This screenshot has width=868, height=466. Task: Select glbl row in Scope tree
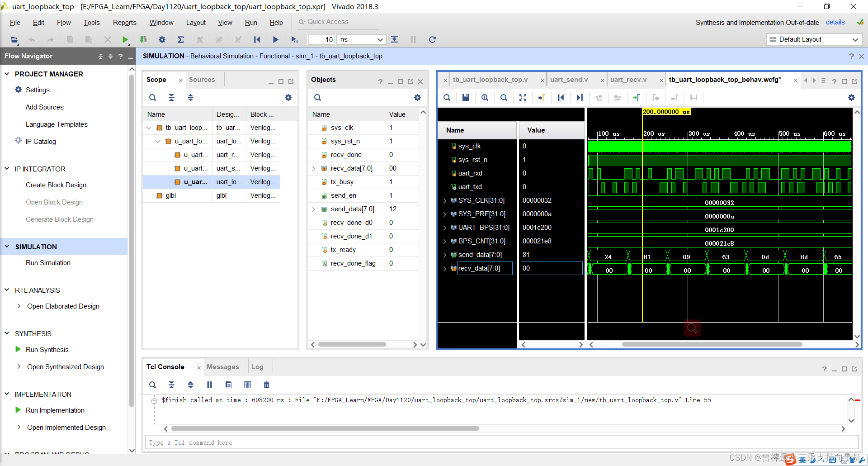(x=212, y=195)
